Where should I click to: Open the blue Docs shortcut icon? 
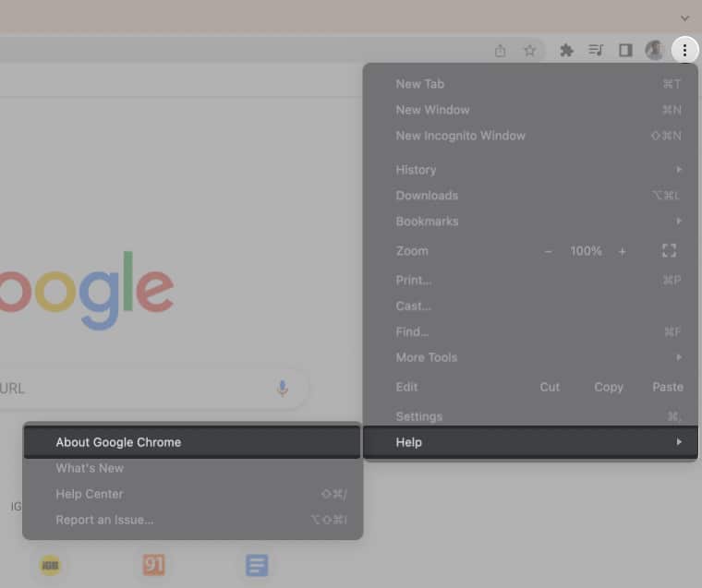(257, 565)
